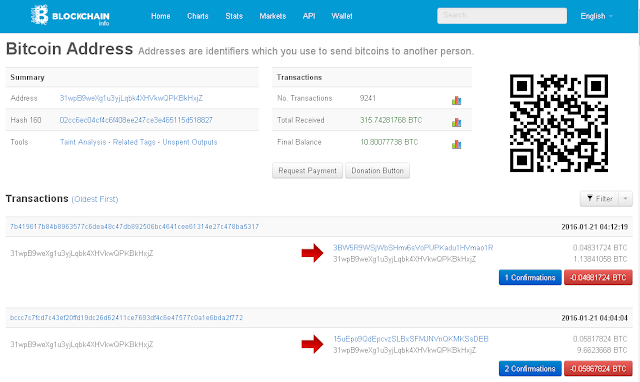The height and width of the screenshot is (382, 640).
Task: Open recipient address 15uEpo9QdEpcvz...
Action: tap(411, 339)
